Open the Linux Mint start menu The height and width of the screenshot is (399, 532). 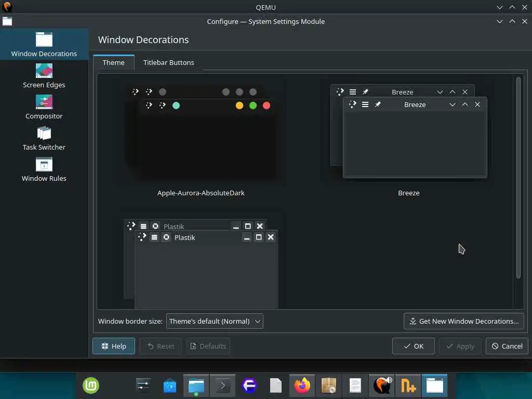91,385
